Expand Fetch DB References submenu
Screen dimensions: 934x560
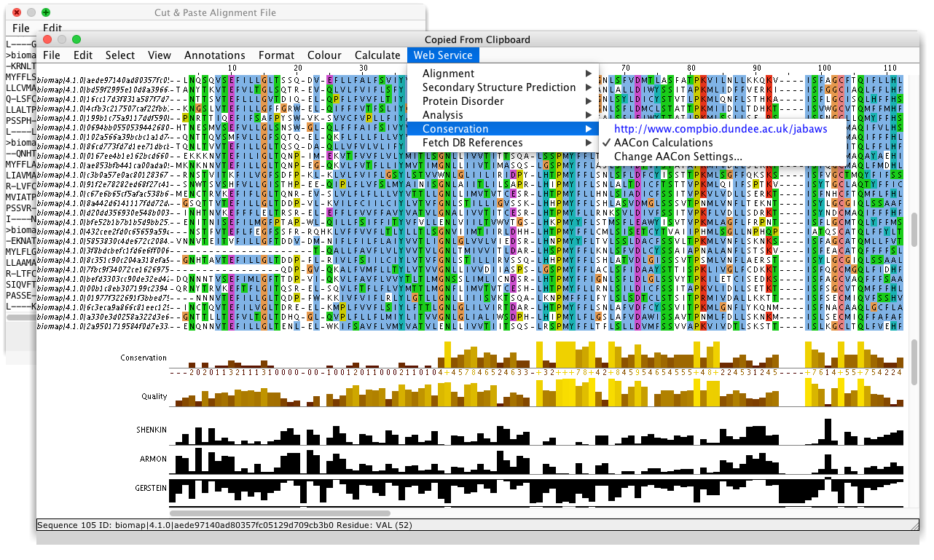coord(472,143)
